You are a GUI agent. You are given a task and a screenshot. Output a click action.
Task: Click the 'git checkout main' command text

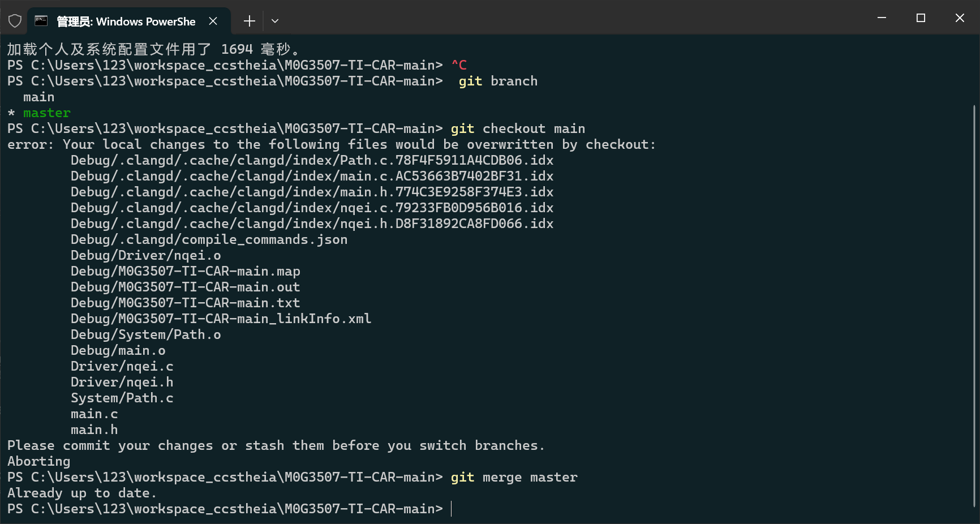518,128
